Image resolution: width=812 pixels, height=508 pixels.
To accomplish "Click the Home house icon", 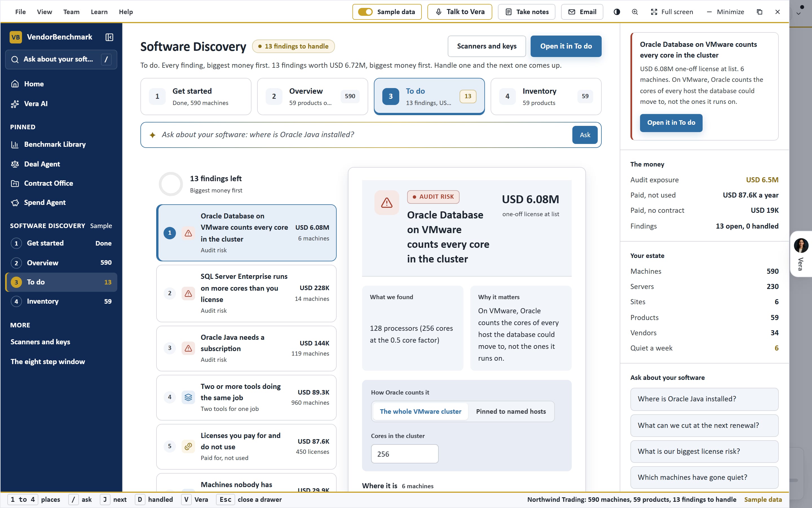I will coord(15,84).
